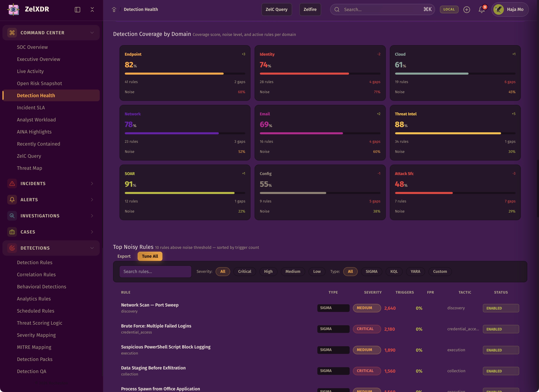
Task: Open the notifications bell
Action: [x=481, y=9]
